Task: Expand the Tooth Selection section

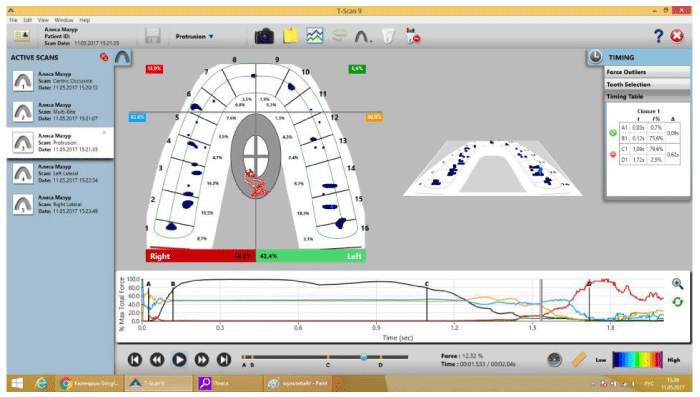Action: (647, 84)
